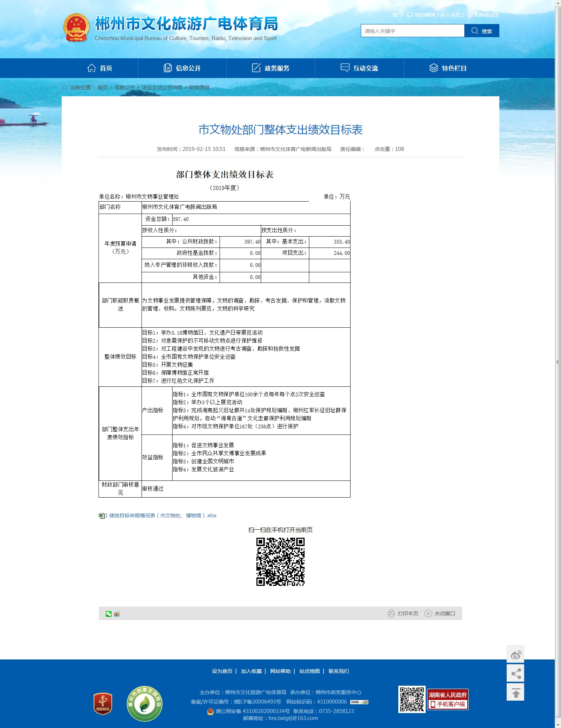
Task: Click the 特色栏目 layers icon
Action: point(433,68)
